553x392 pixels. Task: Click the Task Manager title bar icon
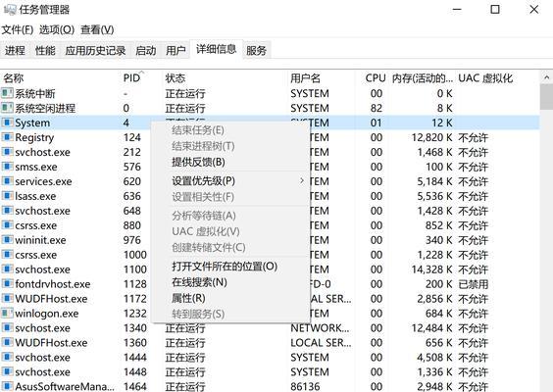[x=10, y=9]
